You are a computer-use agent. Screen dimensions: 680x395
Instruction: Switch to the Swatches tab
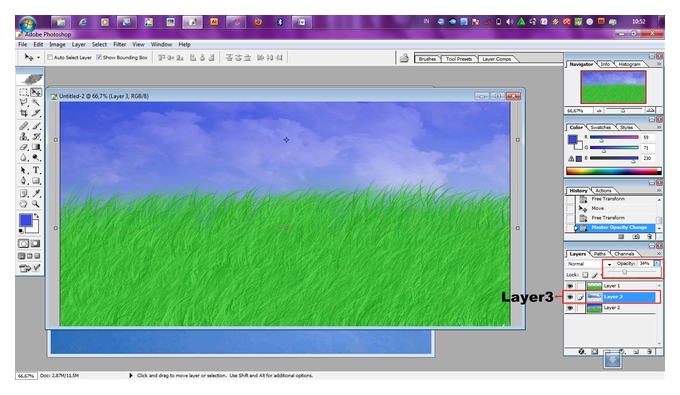601,127
